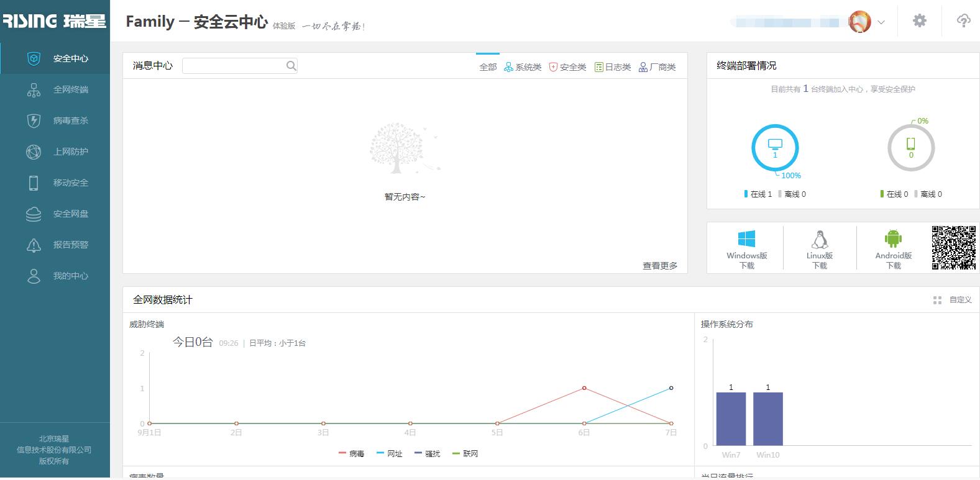This screenshot has width=980, height=480.
Task: Click the desktop terminals ring icon
Action: [775, 148]
